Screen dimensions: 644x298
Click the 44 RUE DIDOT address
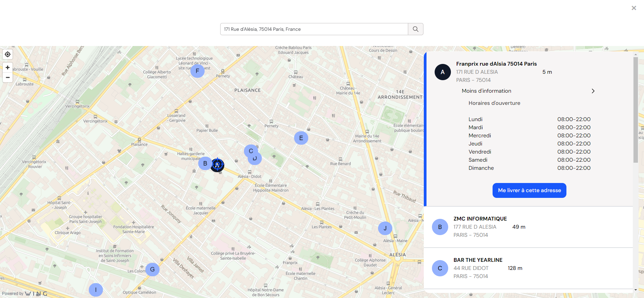pos(471,268)
